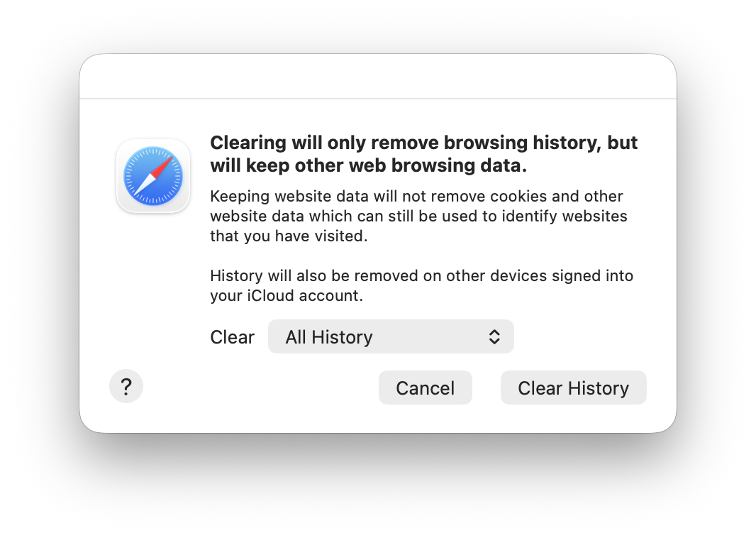Click the "Clear" label beside the popup
The height and width of the screenshot is (538, 756).
click(233, 337)
